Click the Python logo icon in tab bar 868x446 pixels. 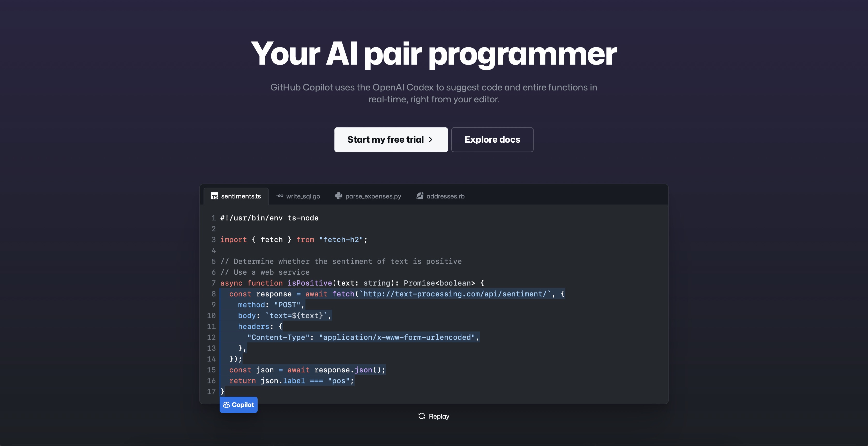pos(338,196)
